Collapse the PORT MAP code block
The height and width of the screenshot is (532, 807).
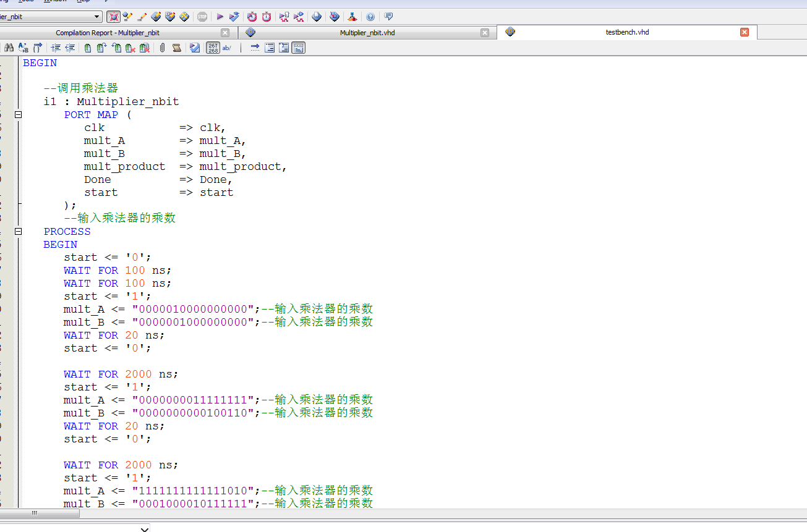tap(19, 115)
